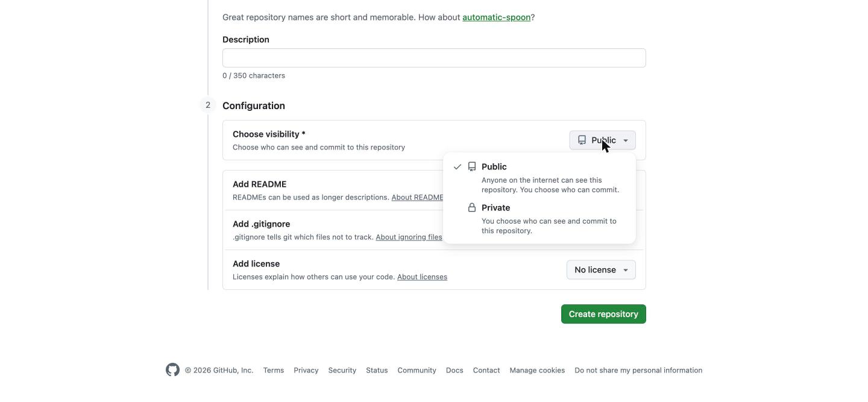Viewport: 868px width, 402px height.
Task: Open the Privacy footer link
Action: [x=306, y=370]
